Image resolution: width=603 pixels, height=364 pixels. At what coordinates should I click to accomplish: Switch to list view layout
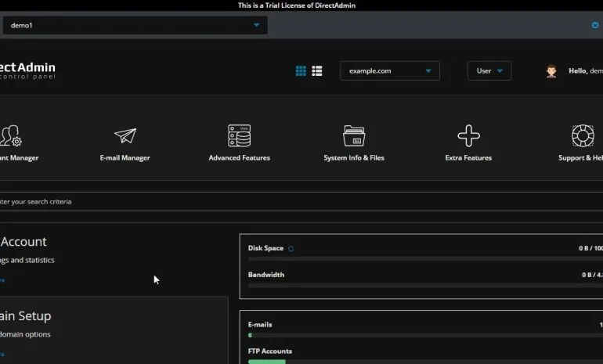click(317, 70)
